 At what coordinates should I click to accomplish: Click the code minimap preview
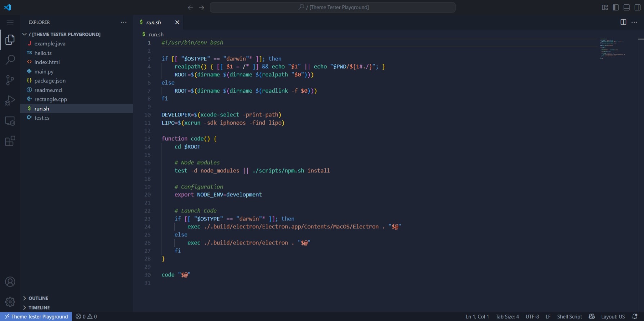612,48
